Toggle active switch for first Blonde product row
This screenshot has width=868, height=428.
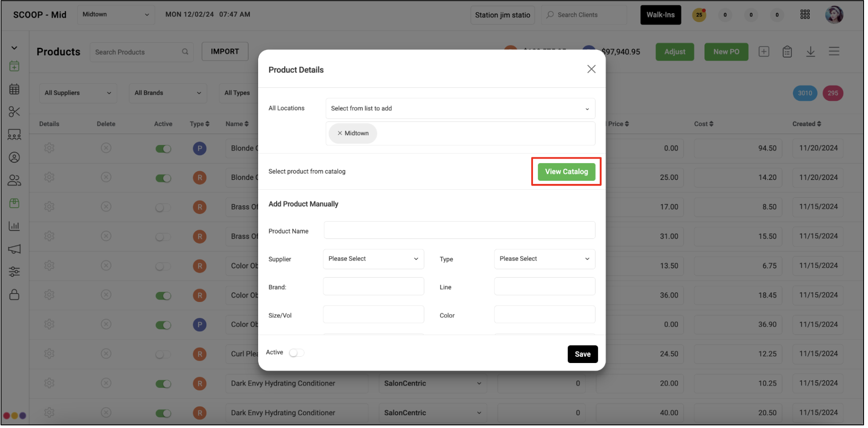[163, 149]
